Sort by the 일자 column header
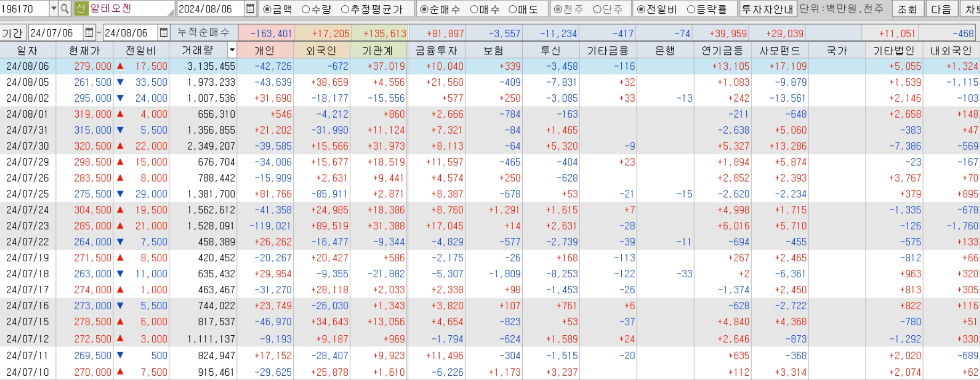Image resolution: width=980 pixels, height=380 pixels. [x=28, y=51]
